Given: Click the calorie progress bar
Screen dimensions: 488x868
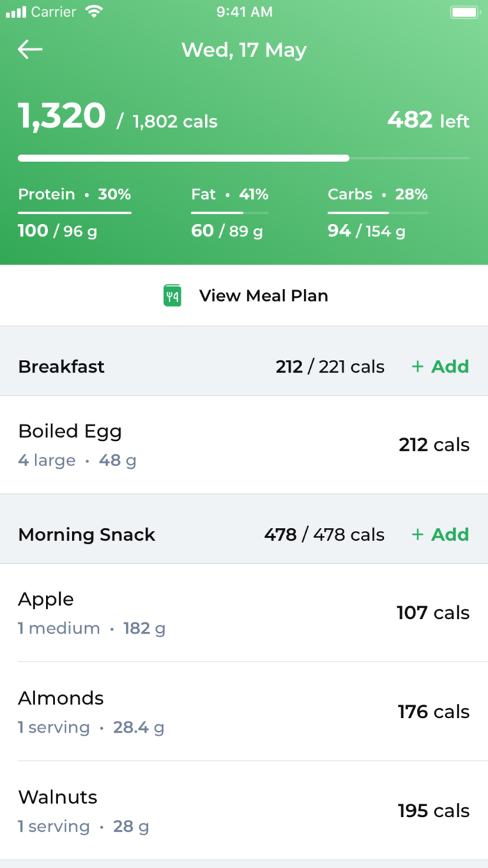Looking at the screenshot, I should coord(244,158).
